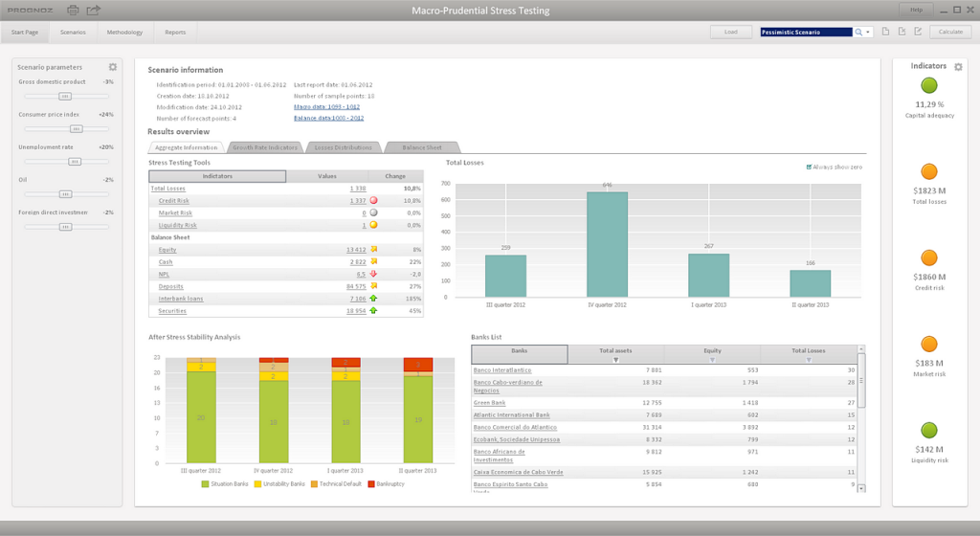Click the green Capital adequacy indicator
980x536 pixels.
(x=929, y=86)
